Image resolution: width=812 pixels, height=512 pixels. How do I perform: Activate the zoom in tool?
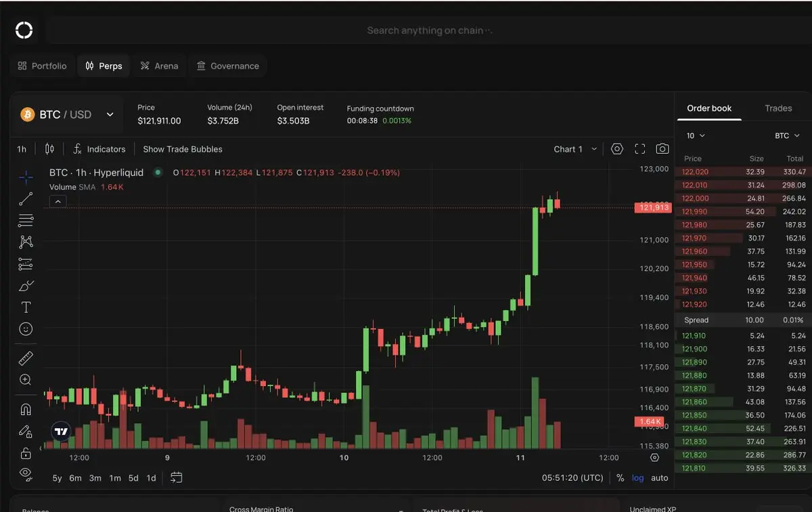coord(26,380)
